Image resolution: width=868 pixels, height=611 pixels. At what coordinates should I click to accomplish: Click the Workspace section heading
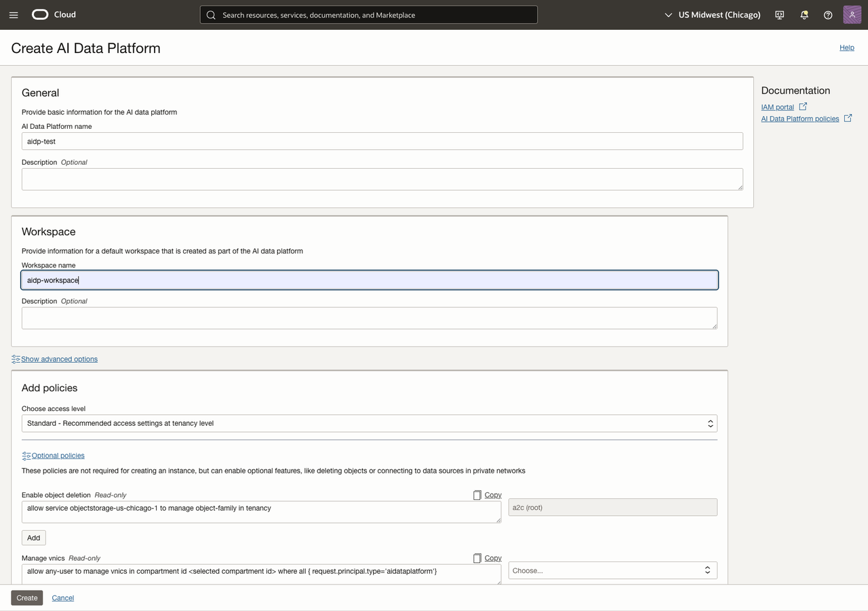[49, 232]
